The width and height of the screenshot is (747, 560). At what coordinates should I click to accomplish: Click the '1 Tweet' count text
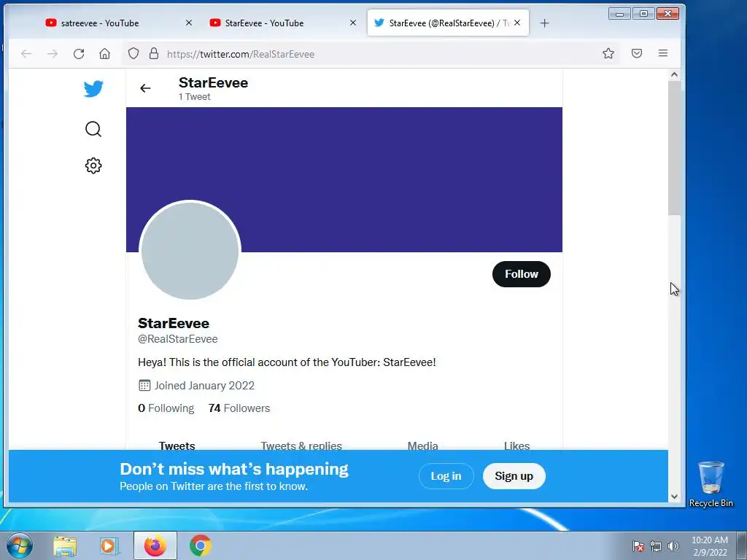click(x=194, y=97)
